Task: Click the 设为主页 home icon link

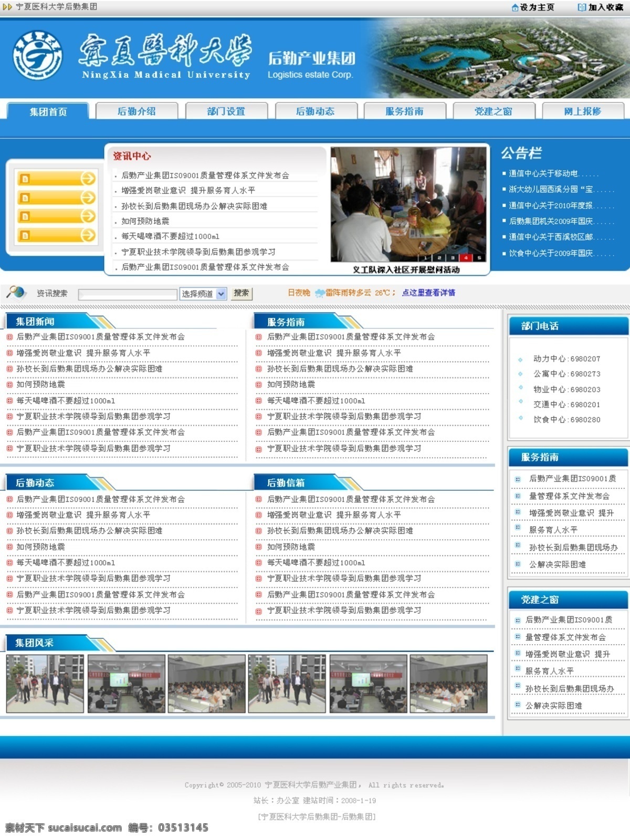Action: (x=533, y=7)
